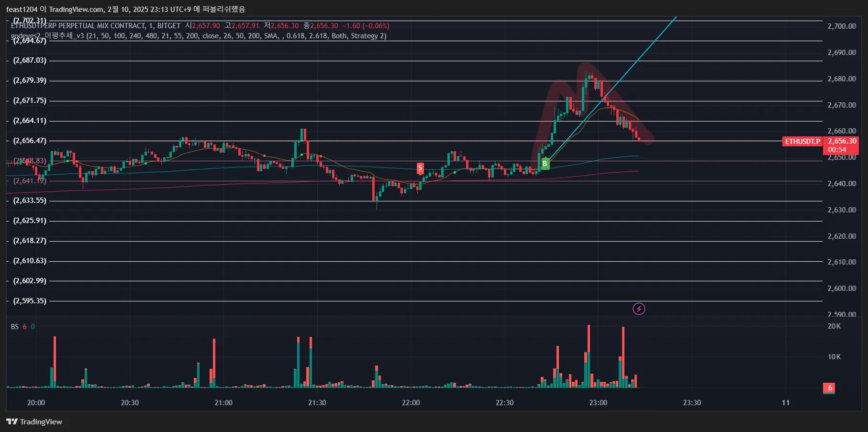Screen dimensions: 868x432
Task: Click the red -1.60 (-0.06%) change value
Action: 366,26
